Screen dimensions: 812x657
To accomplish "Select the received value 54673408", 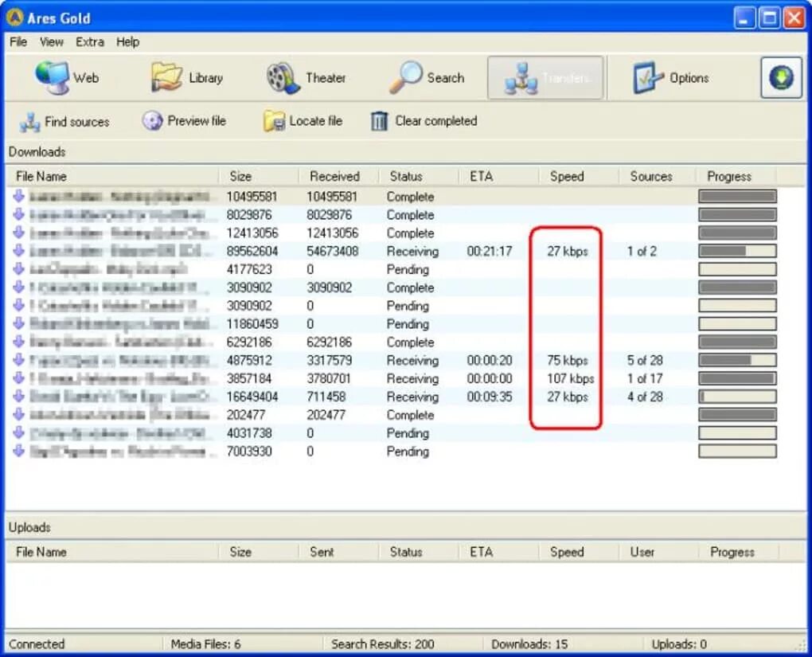I will click(333, 252).
